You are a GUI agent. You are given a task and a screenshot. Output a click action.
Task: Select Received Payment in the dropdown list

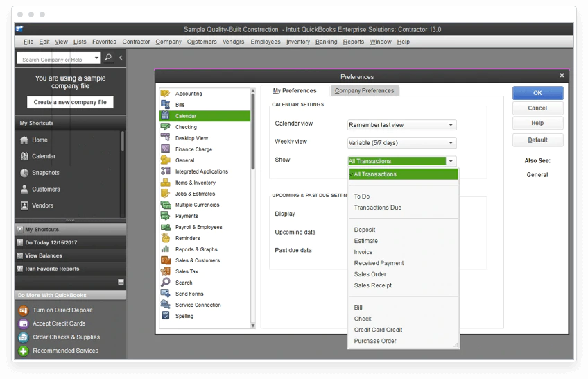[379, 263]
